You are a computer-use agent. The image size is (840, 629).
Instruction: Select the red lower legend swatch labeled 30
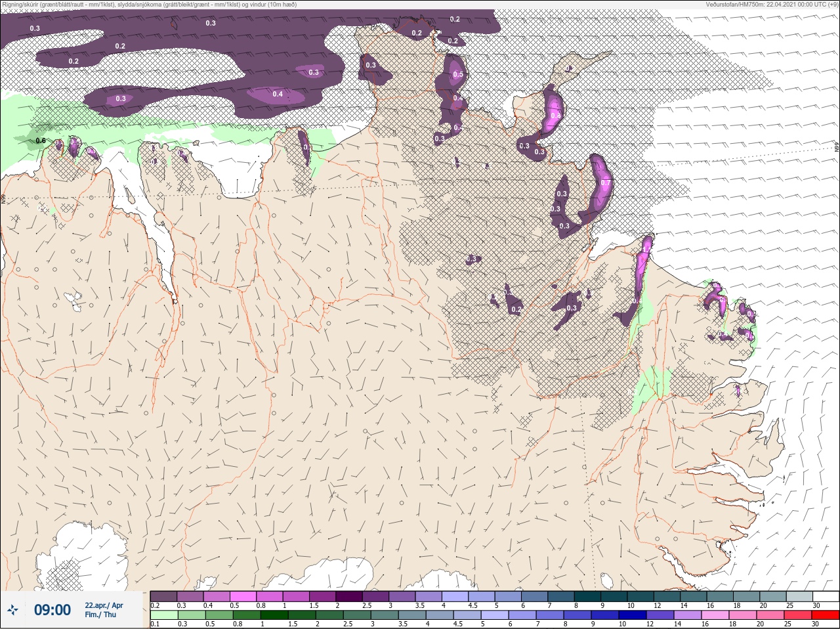coord(826,615)
